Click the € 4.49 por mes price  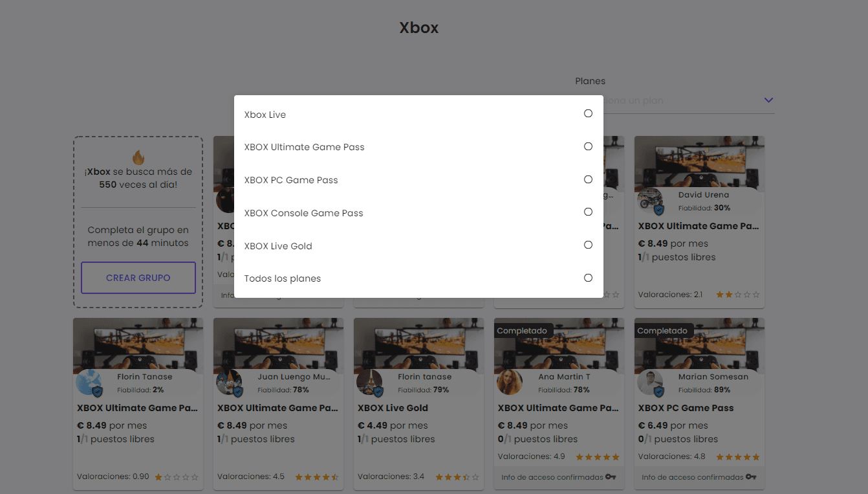click(x=393, y=425)
